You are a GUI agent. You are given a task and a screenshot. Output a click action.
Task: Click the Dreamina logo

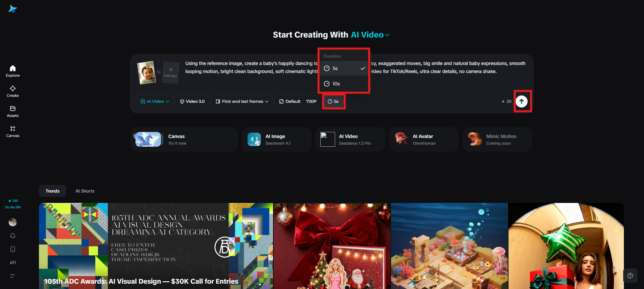13,9
